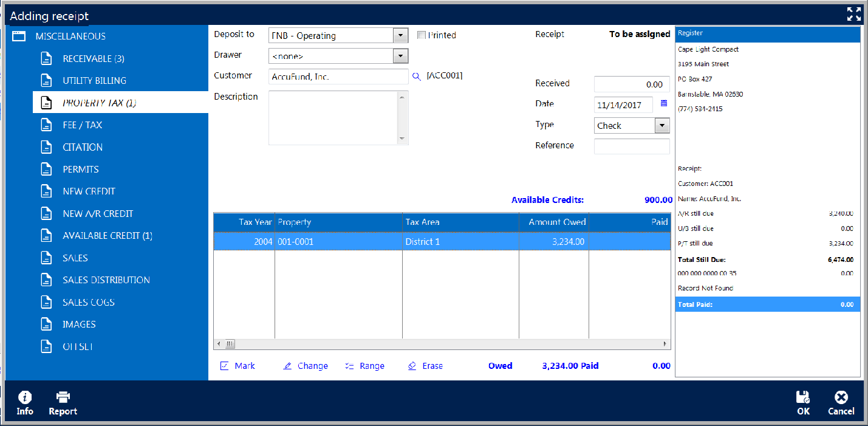Screen dimensions: 868x426
Task: Click the Erase button
Action: [x=425, y=366]
